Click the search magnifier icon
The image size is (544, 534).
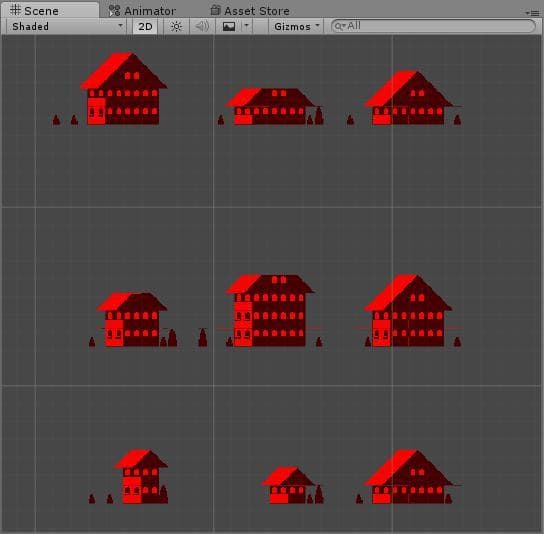339,26
